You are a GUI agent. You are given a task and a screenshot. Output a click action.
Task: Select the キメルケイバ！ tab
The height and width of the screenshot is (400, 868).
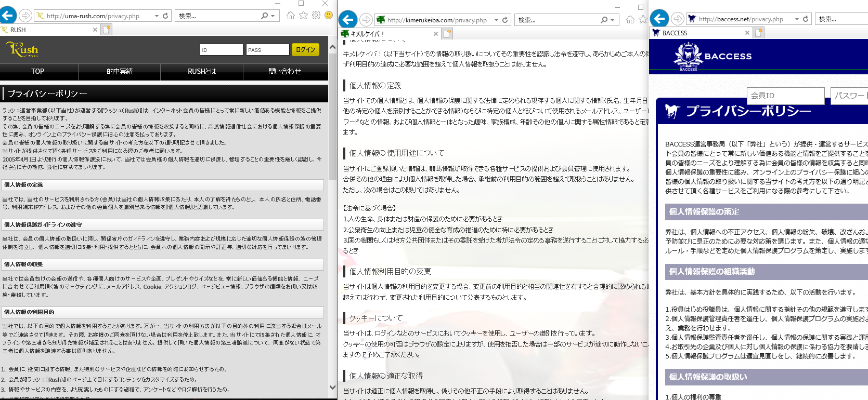click(x=389, y=34)
